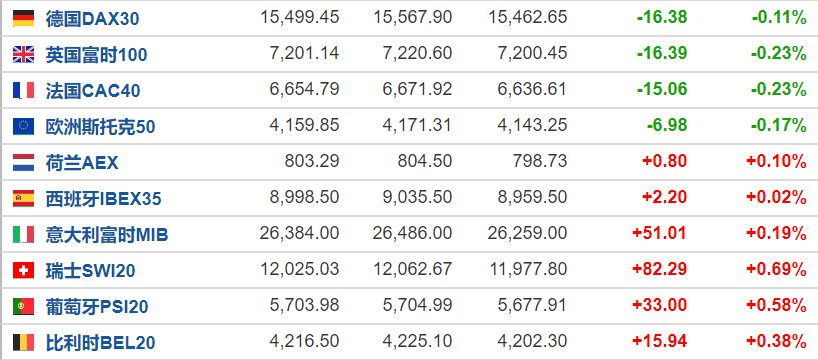
Task: Open the 荷兰AEX index link
Action: click(82, 163)
